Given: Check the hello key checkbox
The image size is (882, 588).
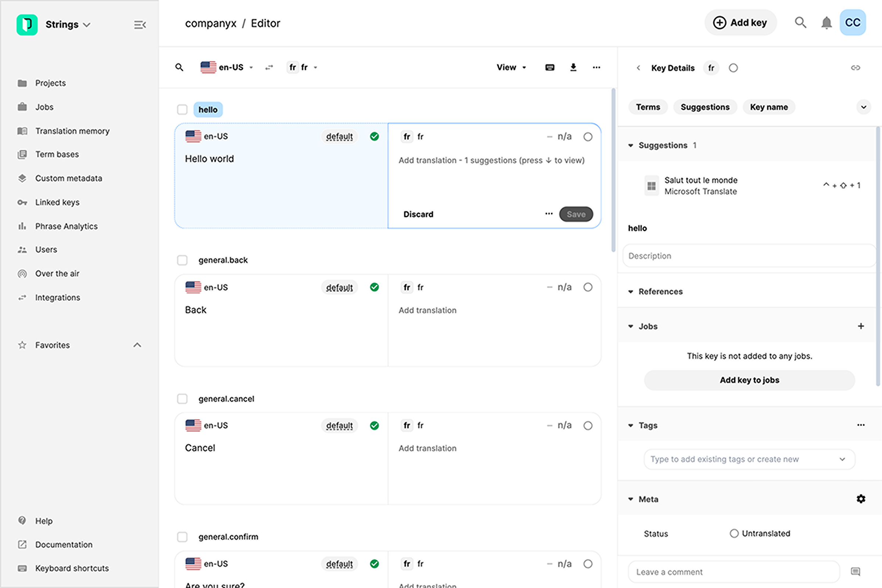Looking at the screenshot, I should click(182, 110).
